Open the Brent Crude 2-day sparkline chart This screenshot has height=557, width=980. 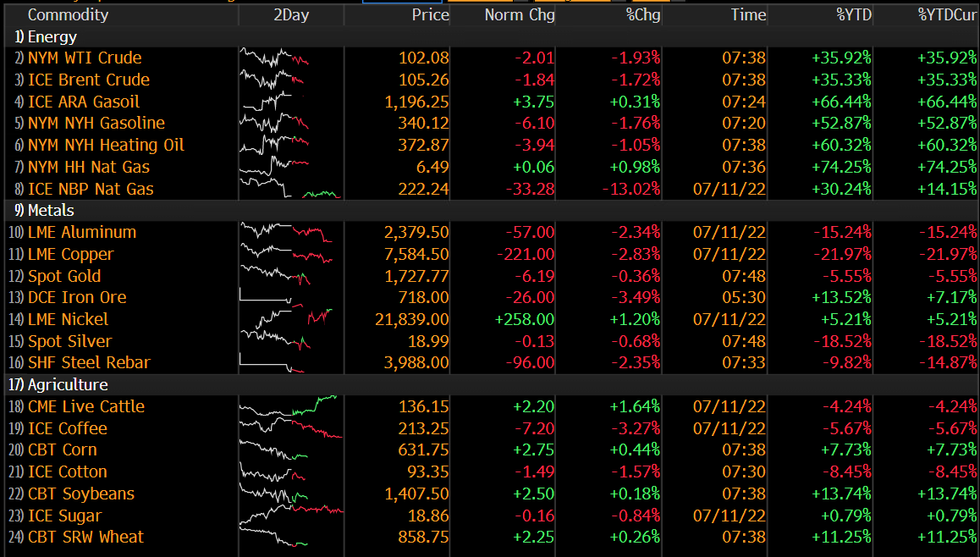coord(272,80)
